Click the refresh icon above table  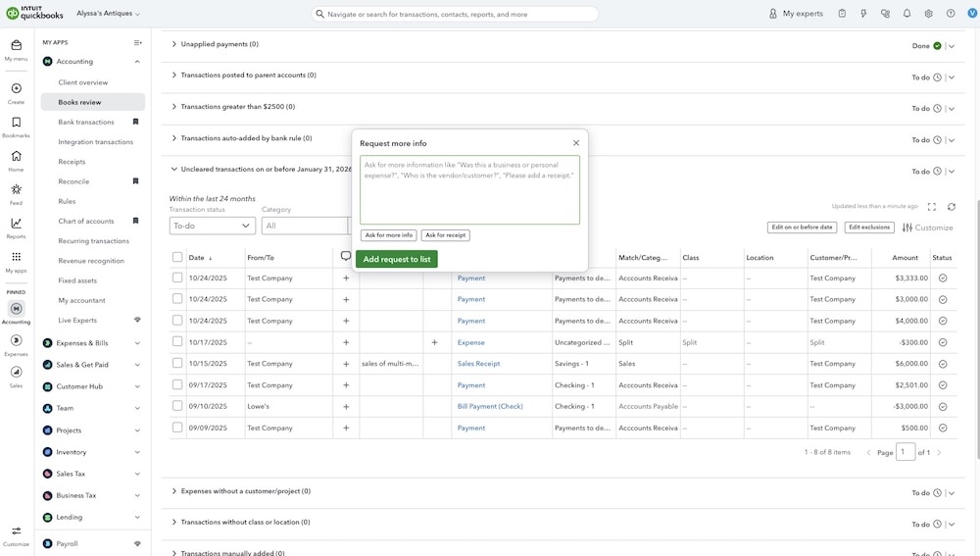952,206
